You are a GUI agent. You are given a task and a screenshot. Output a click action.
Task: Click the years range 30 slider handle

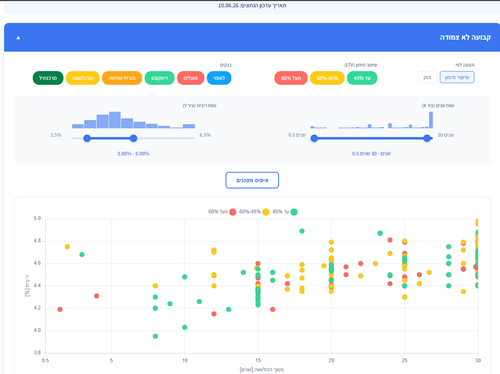[x=427, y=138]
